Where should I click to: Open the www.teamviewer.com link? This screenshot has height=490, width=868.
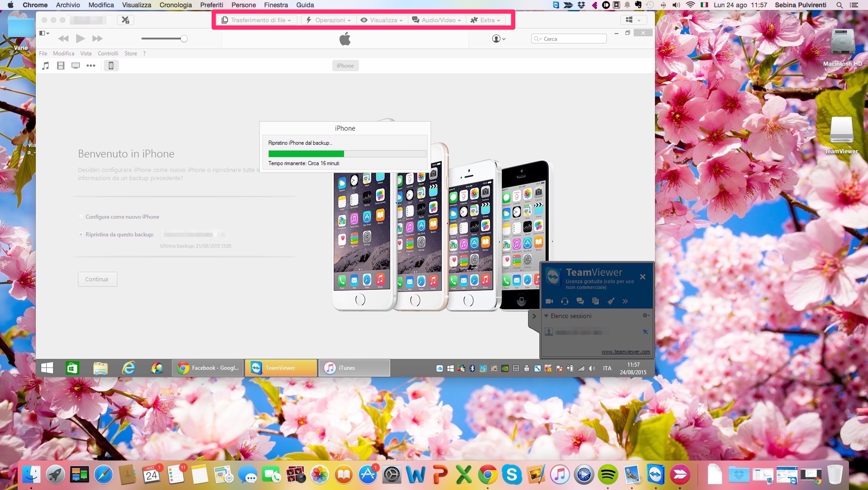coord(626,352)
